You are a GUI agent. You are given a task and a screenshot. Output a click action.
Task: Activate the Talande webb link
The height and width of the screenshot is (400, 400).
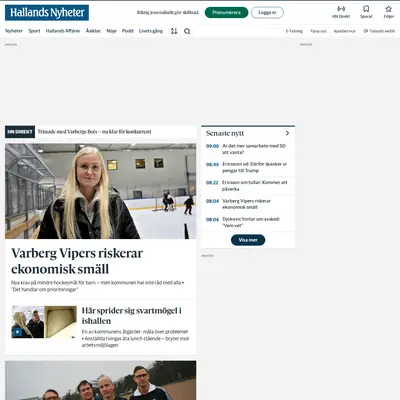pyautogui.click(x=379, y=31)
